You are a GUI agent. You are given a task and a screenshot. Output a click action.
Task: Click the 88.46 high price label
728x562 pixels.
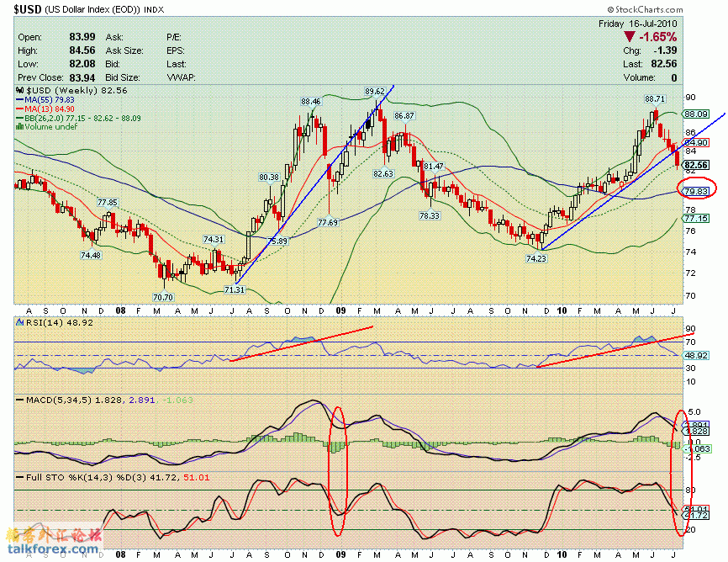pos(310,101)
